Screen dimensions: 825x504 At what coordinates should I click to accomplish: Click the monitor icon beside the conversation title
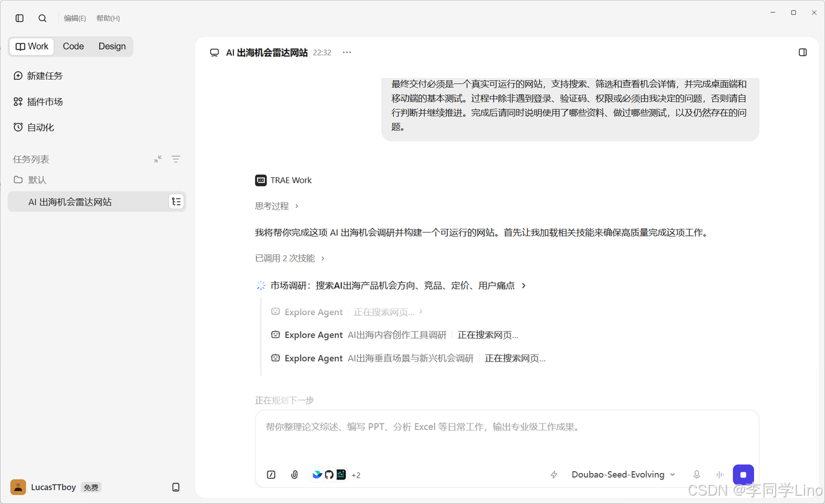(215, 53)
